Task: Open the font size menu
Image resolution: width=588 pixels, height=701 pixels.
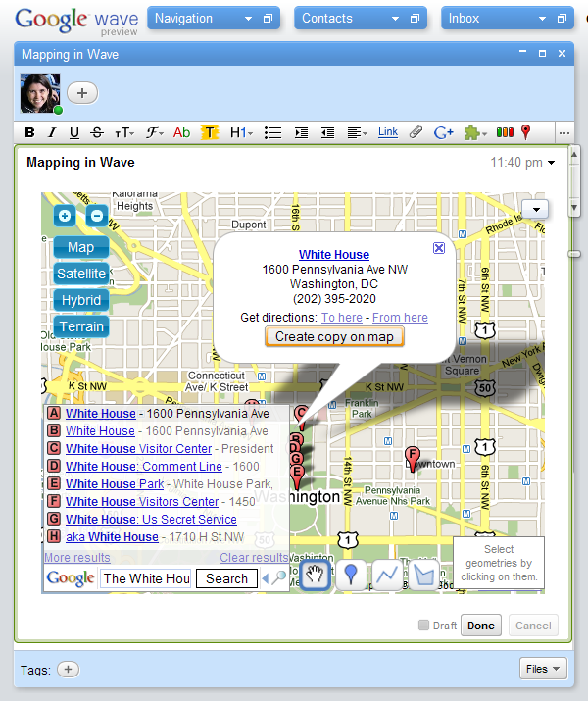Action: [124, 132]
